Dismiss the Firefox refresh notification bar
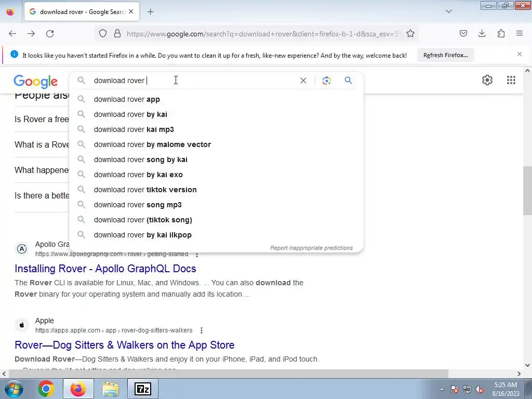Screen dimensions: 532x399 coord(520,54)
